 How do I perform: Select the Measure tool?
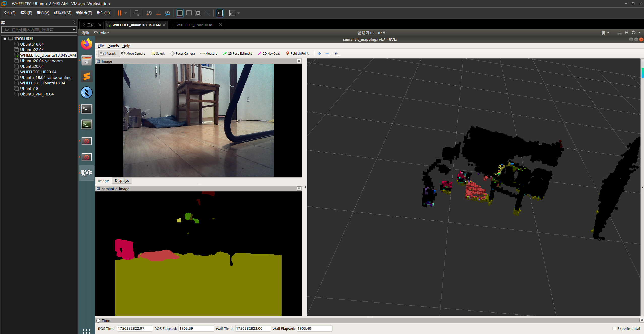click(x=209, y=53)
